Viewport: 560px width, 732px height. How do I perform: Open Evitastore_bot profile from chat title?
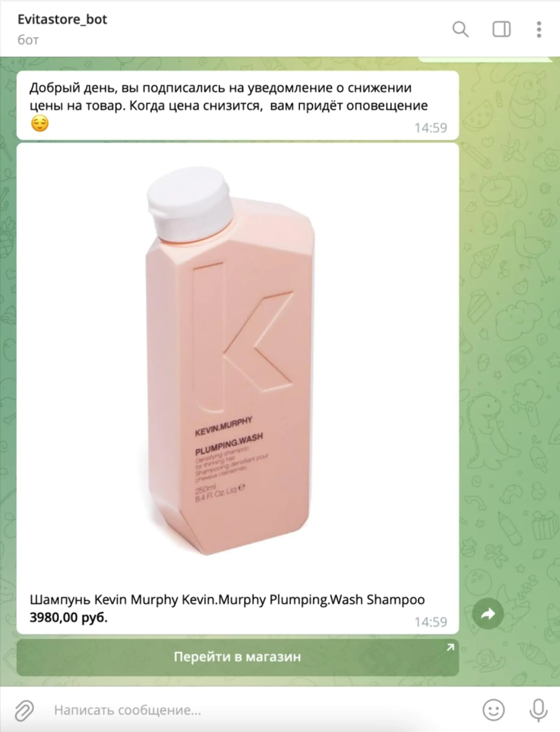[x=62, y=19]
